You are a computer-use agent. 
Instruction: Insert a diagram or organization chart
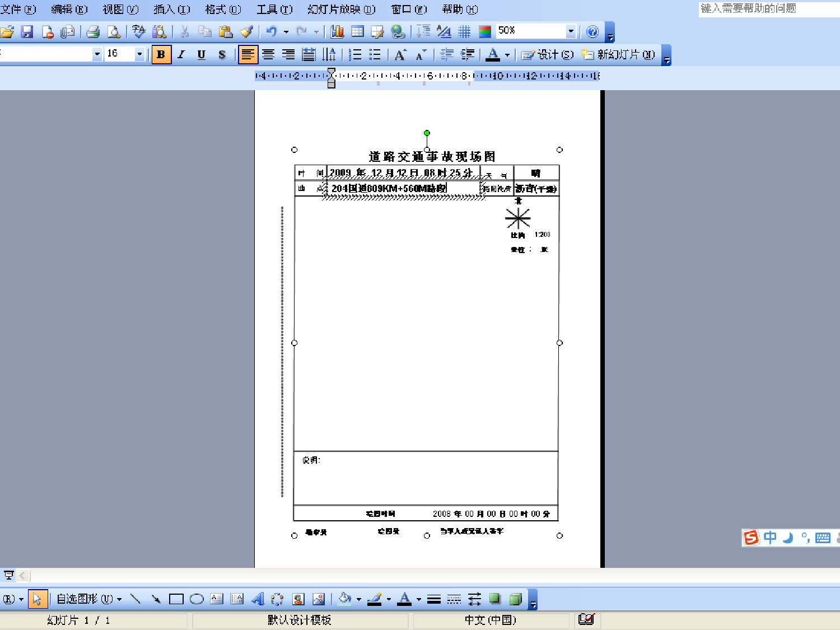(277, 599)
